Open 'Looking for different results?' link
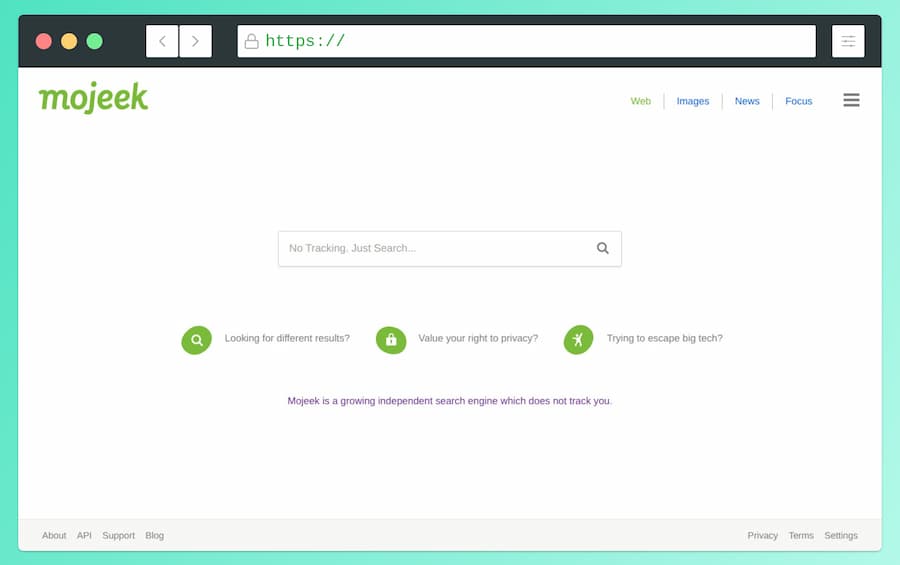Screen dimensions: 900x565 point(287,338)
